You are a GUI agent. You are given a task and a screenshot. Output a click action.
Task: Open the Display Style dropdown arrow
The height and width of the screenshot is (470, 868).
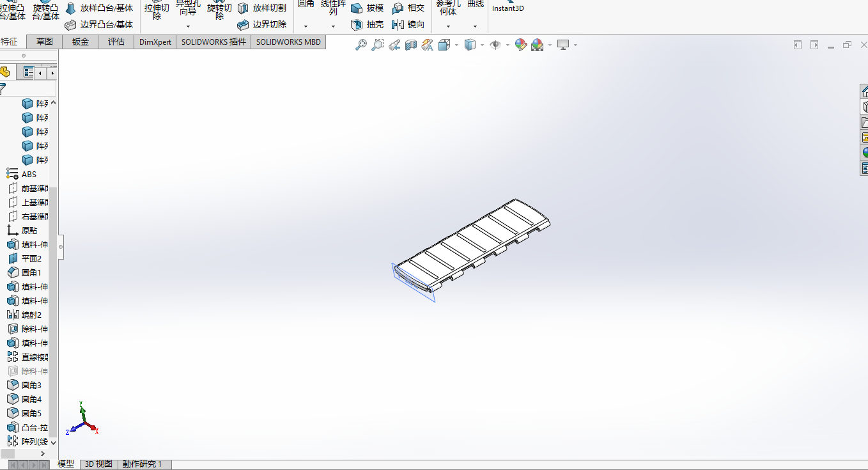coord(482,45)
